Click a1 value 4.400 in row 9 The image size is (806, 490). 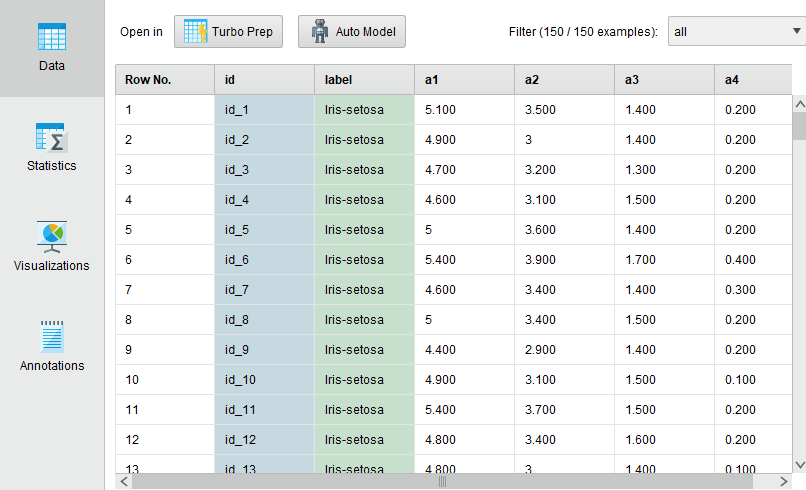[464, 350]
